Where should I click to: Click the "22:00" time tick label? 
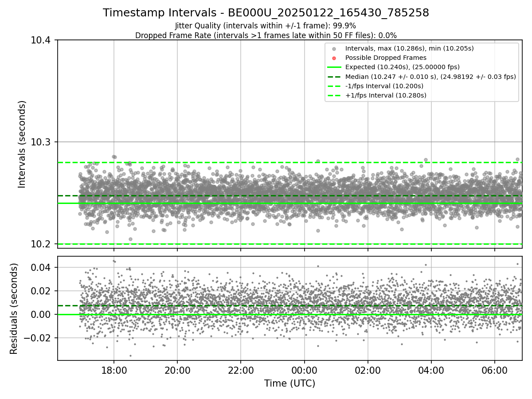241,370
